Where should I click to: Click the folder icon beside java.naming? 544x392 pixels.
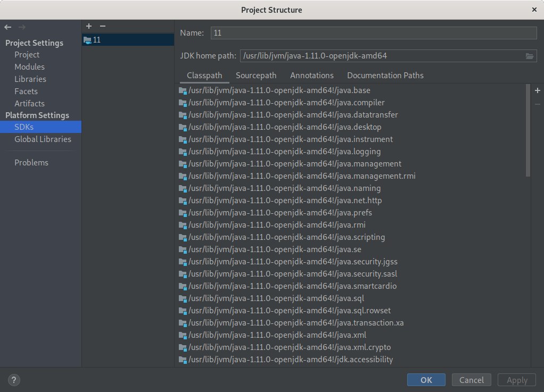pos(183,188)
